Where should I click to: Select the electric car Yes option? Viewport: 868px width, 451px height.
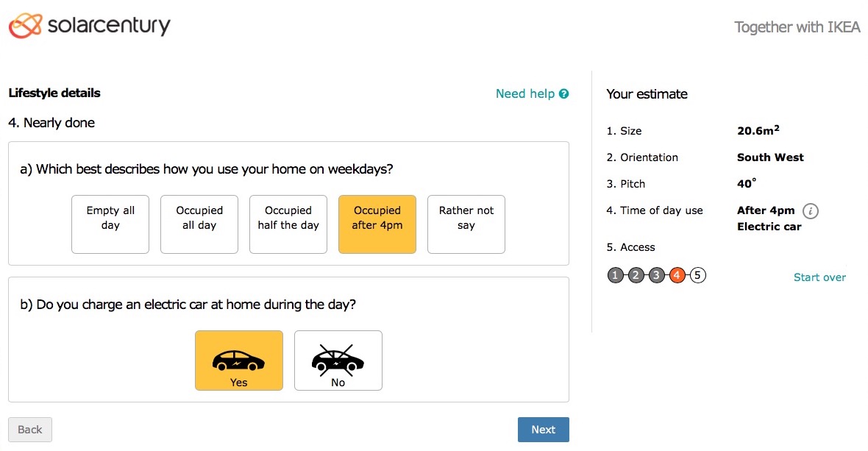click(238, 361)
